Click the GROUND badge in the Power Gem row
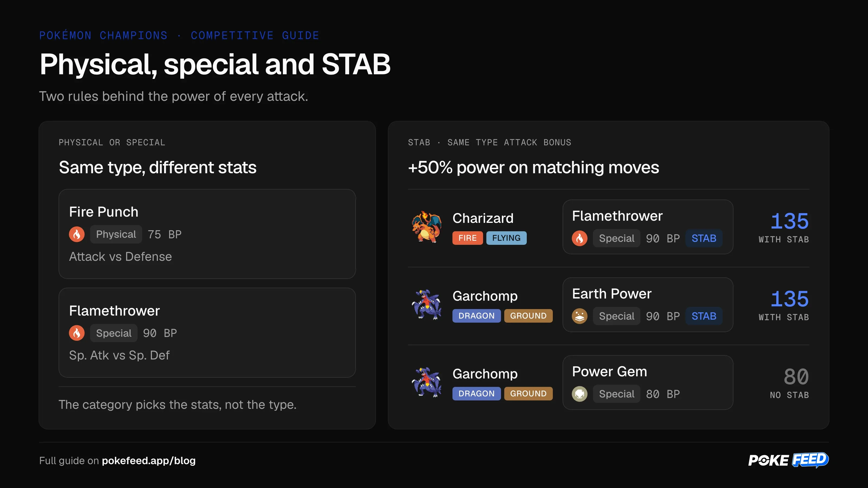The height and width of the screenshot is (488, 868). [528, 393]
